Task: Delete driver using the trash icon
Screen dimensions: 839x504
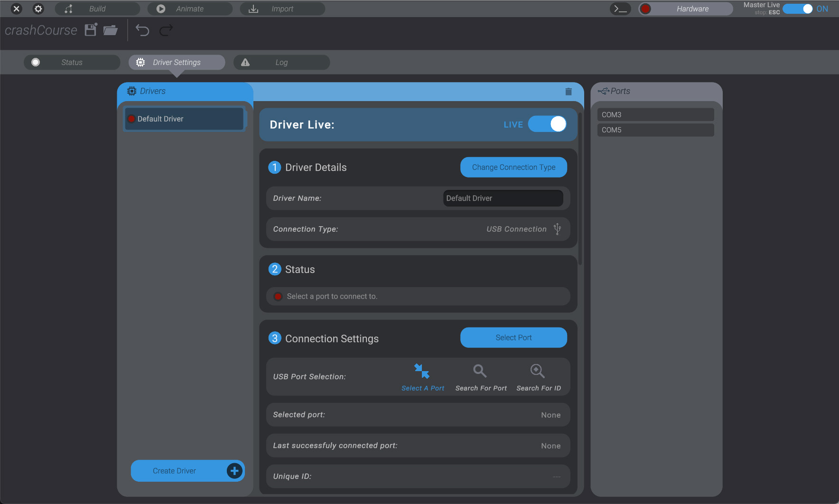Action: point(569,91)
